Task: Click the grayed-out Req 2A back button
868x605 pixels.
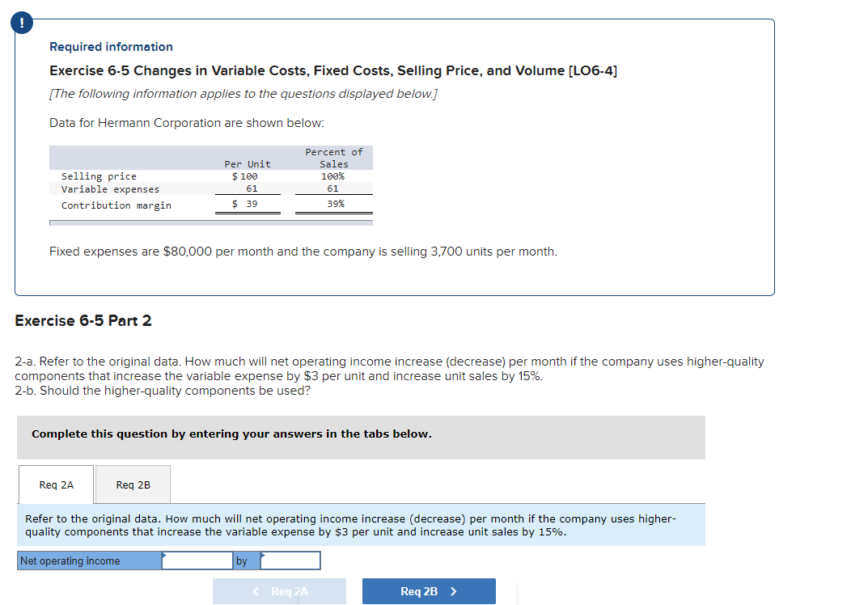Action: [279, 591]
